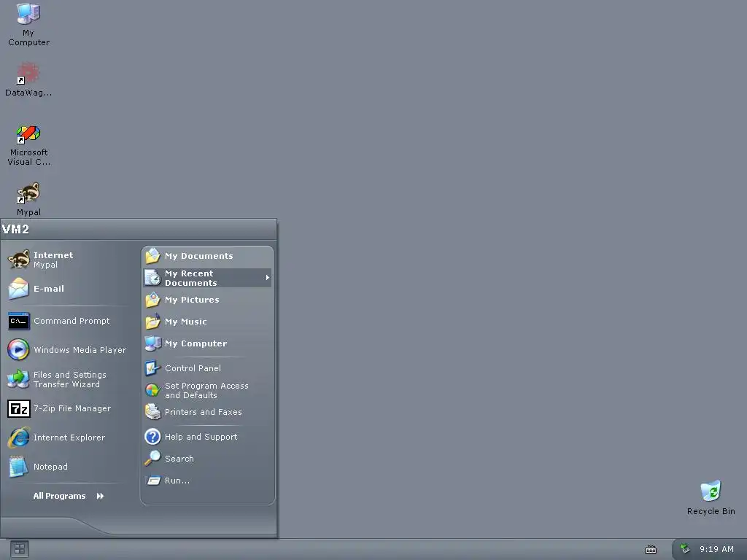Open Search from Start menu
This screenshot has width=747, height=560.
(207, 459)
